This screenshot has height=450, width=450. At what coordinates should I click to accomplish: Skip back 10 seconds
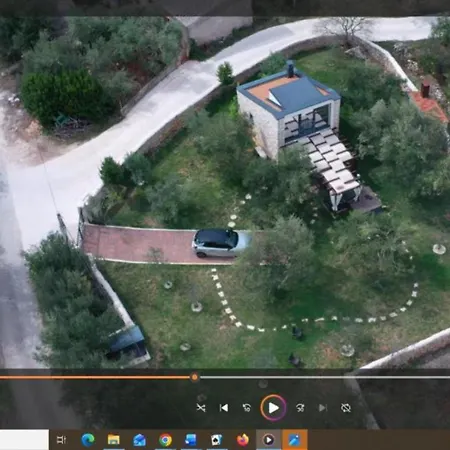[247, 408]
